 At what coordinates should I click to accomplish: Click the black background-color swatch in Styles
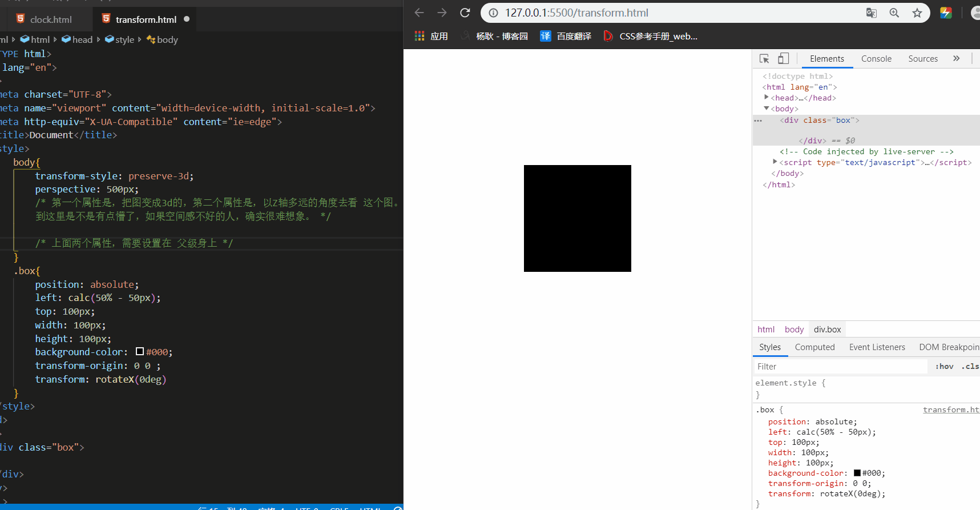pos(857,473)
